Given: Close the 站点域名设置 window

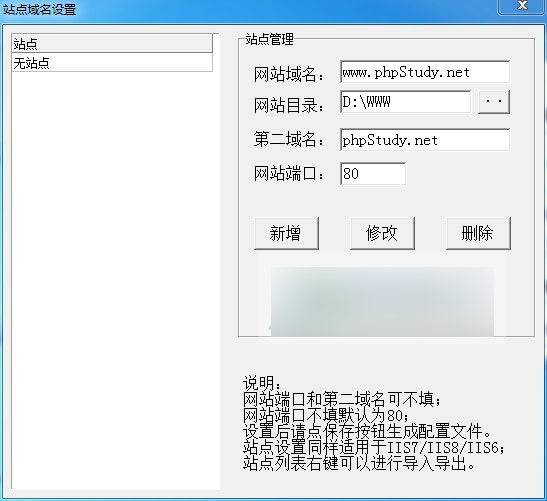Looking at the screenshot, I should 522,6.
